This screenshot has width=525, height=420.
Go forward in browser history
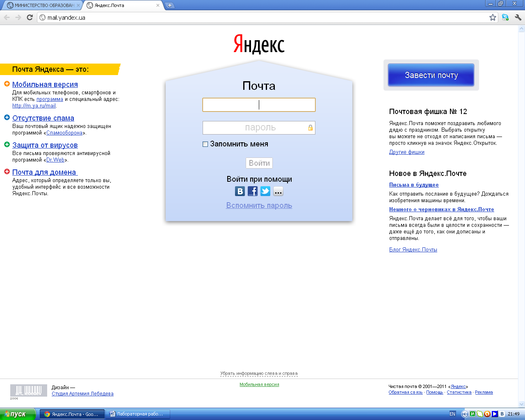(18, 17)
